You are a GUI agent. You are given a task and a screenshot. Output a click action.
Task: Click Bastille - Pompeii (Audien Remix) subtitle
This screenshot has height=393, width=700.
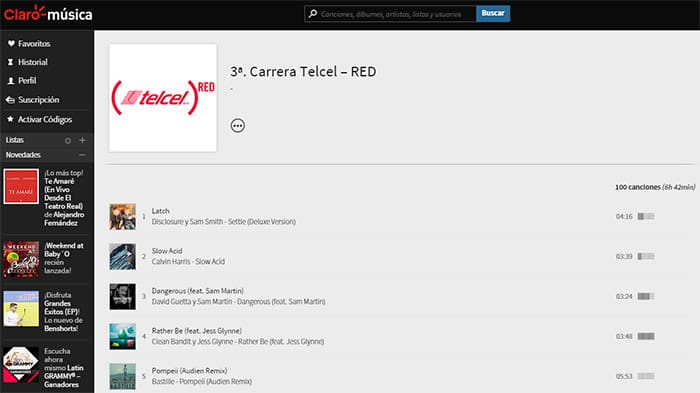click(202, 381)
